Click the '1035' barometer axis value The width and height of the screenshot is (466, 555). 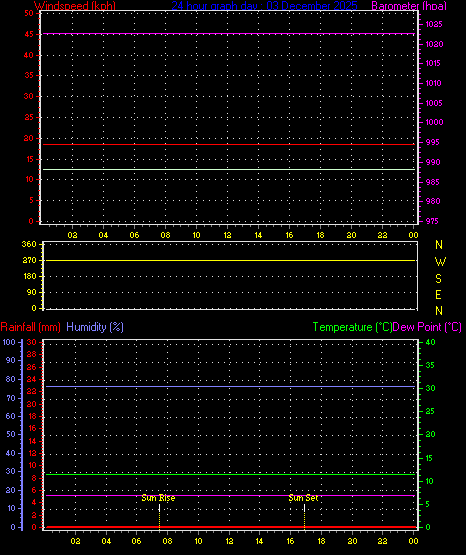tap(434, 24)
